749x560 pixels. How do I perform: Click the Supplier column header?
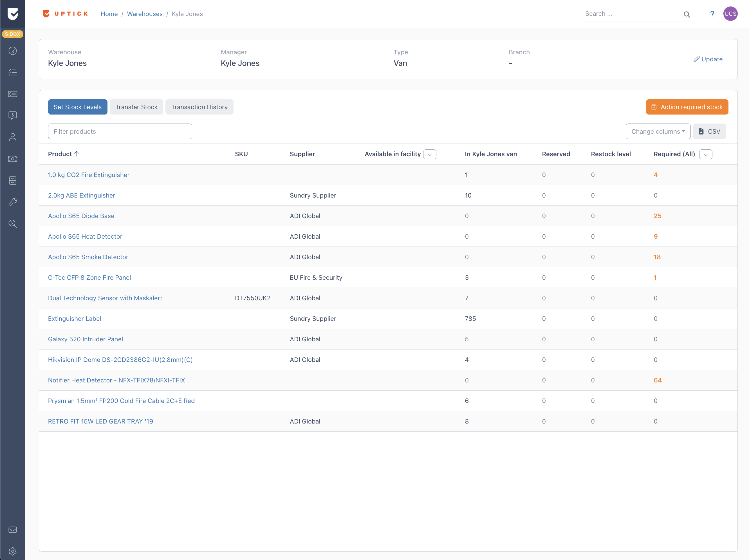click(x=302, y=154)
